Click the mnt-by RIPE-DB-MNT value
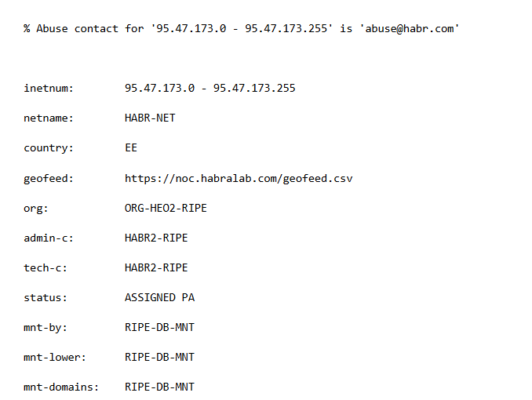The width and height of the screenshot is (532, 400). point(159,327)
